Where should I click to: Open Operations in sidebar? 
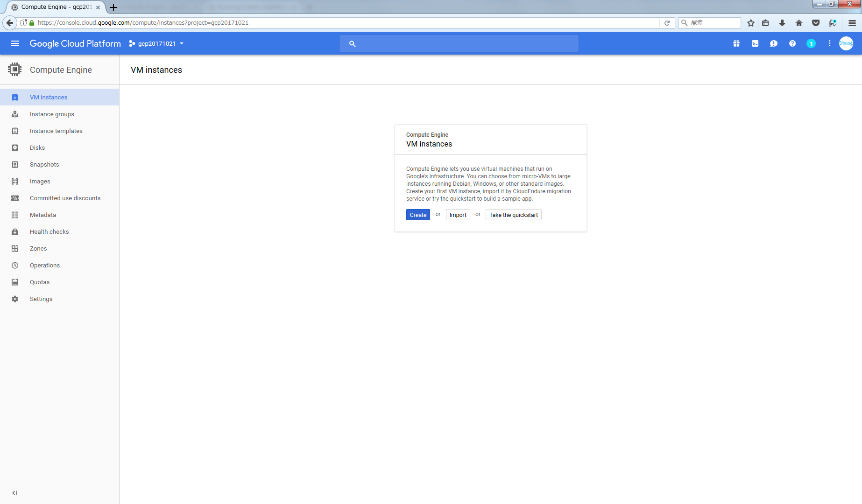pos(60,265)
